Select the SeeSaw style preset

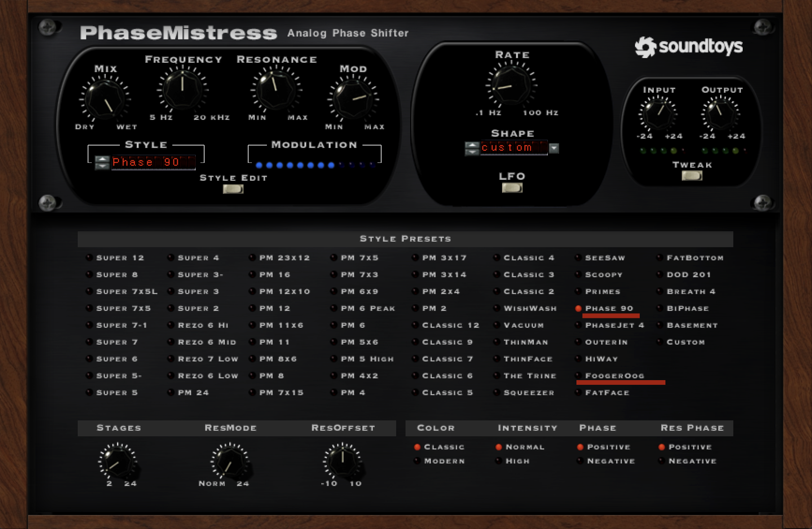(x=600, y=258)
